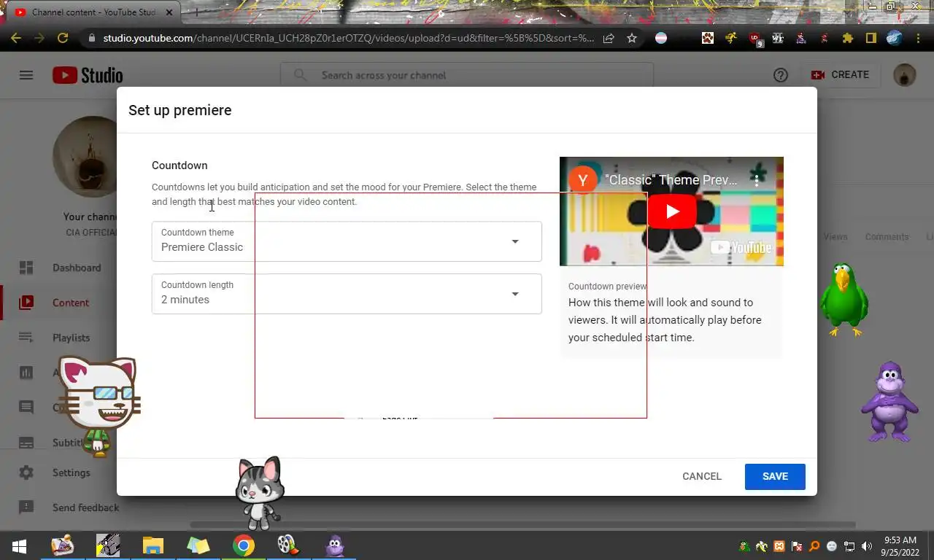The image size is (934, 560).
Task: Open the Chrome profile avatar
Action: pyautogui.click(x=895, y=38)
